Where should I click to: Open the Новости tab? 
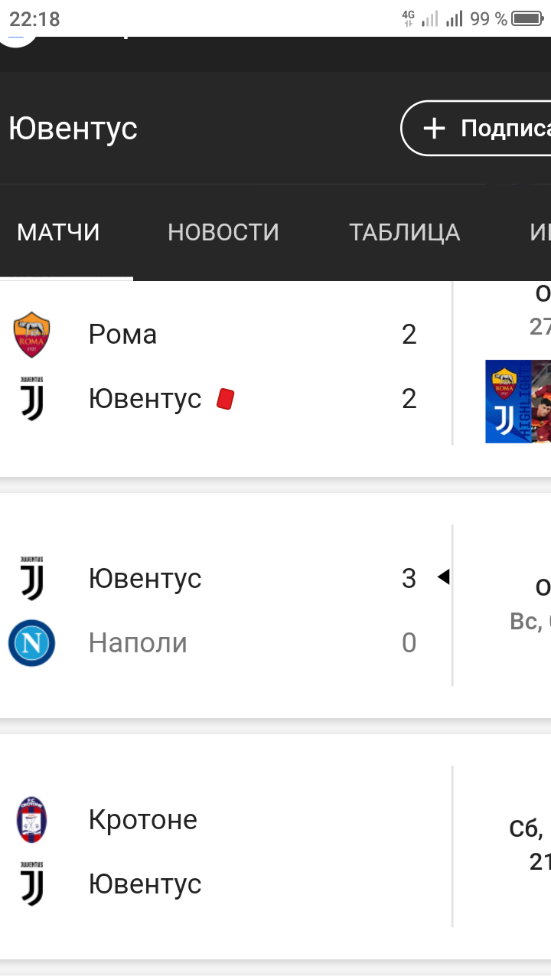[x=223, y=232]
